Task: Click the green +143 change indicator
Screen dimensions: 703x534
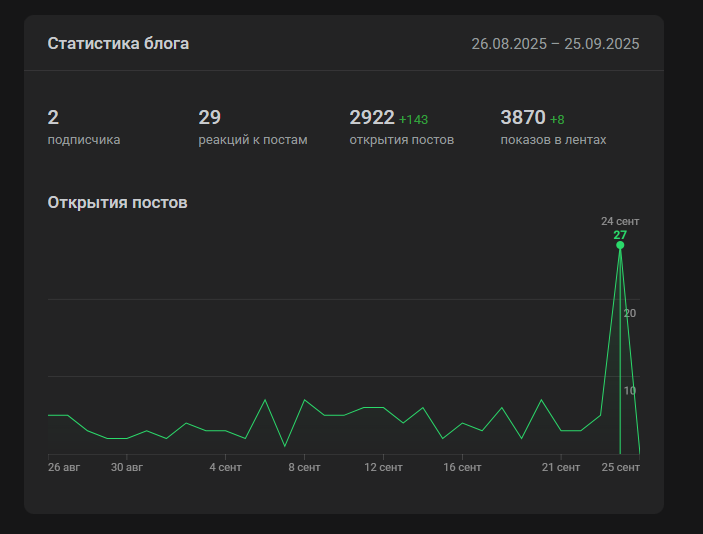Action: coord(413,120)
